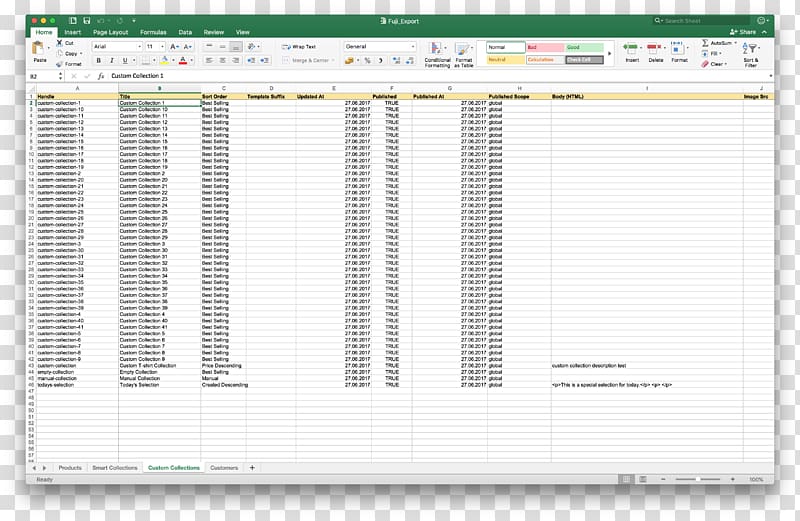The image size is (800, 521).
Task: Click the Conditional Formatting icon
Action: click(436, 49)
